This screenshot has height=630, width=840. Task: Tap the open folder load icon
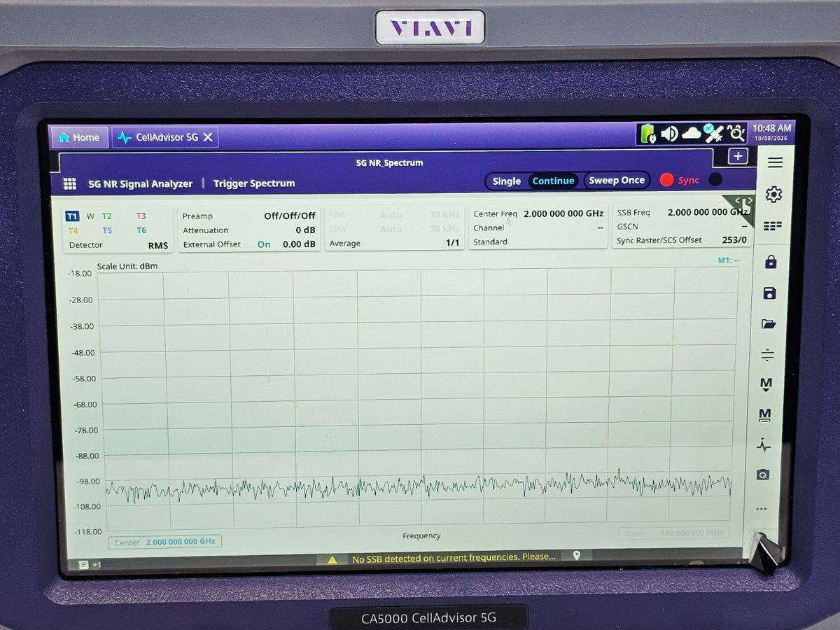pyautogui.click(x=769, y=324)
